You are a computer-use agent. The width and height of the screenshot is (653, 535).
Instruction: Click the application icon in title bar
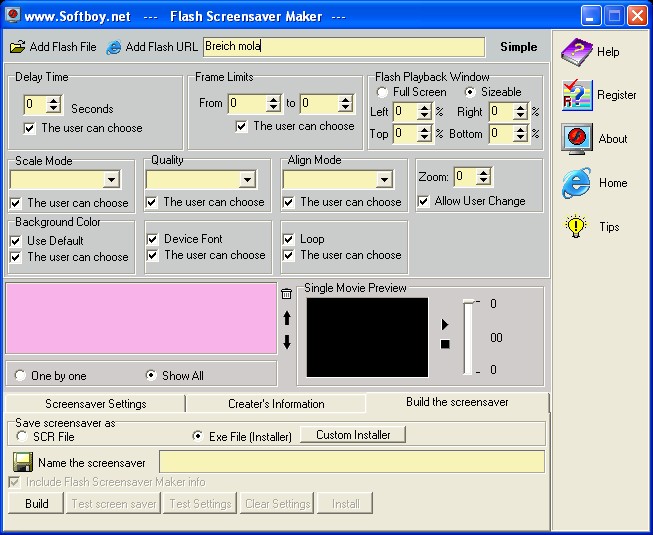(x=13, y=15)
